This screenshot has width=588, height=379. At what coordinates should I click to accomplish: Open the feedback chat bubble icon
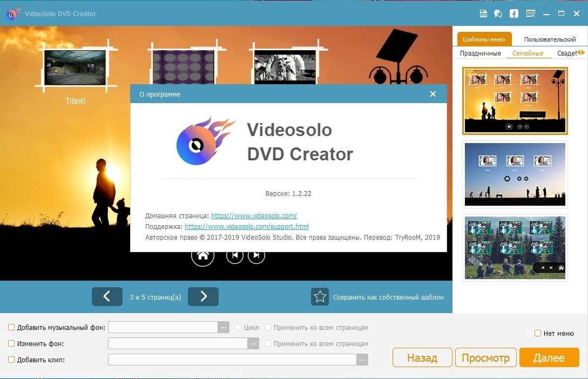click(x=498, y=14)
